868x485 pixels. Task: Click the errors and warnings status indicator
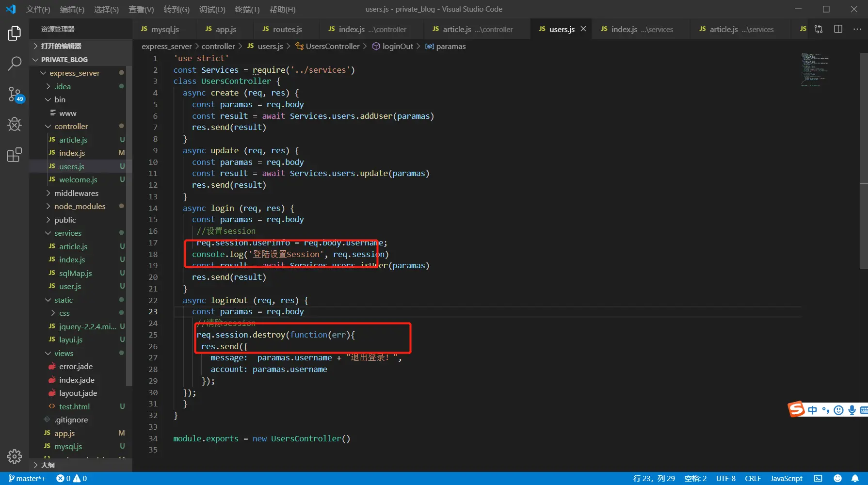pyautogui.click(x=71, y=478)
